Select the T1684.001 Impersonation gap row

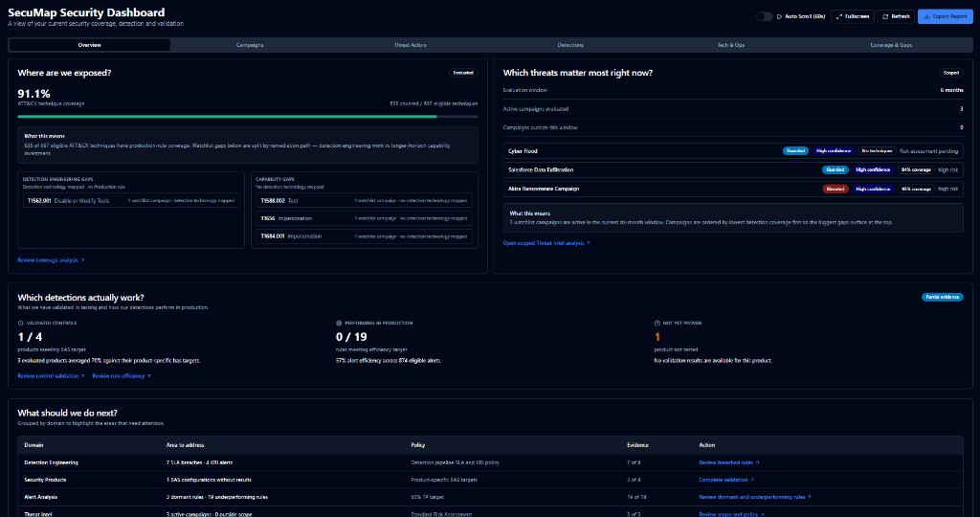364,236
